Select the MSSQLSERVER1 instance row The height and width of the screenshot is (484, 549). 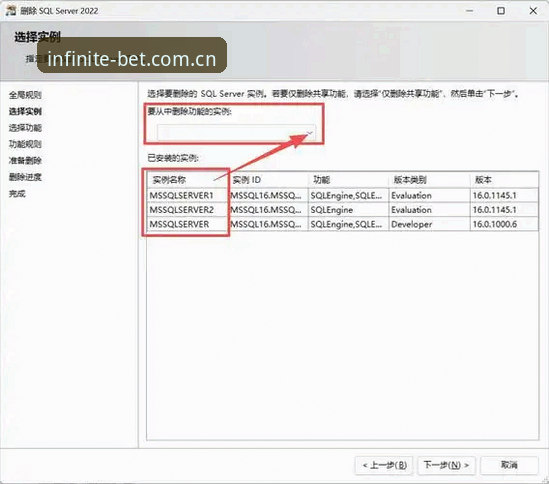pyautogui.click(x=342, y=195)
